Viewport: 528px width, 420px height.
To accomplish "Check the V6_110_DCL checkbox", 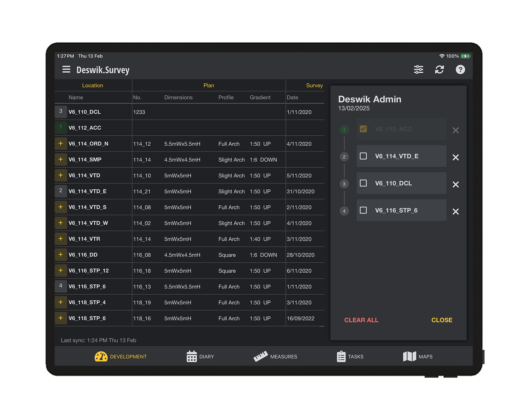I will [363, 183].
